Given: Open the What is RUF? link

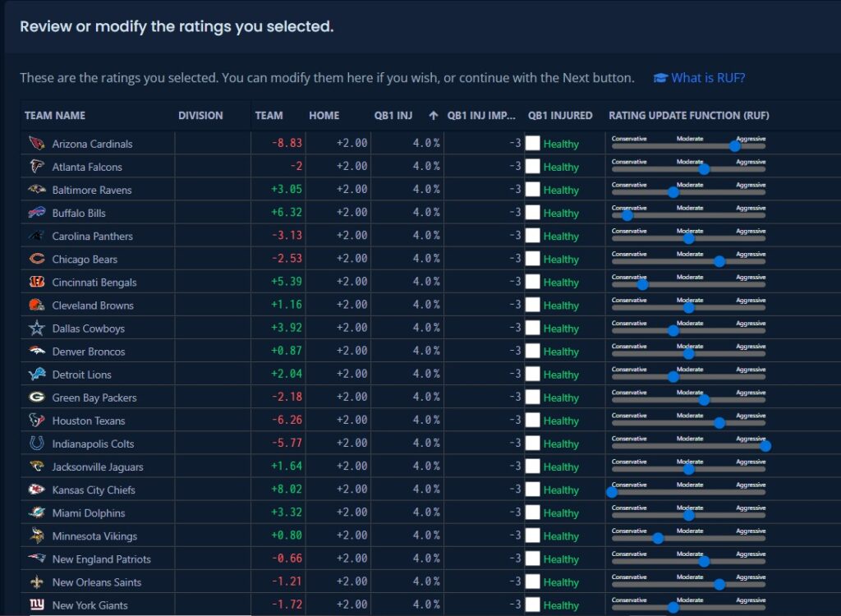Looking at the screenshot, I should click(708, 78).
